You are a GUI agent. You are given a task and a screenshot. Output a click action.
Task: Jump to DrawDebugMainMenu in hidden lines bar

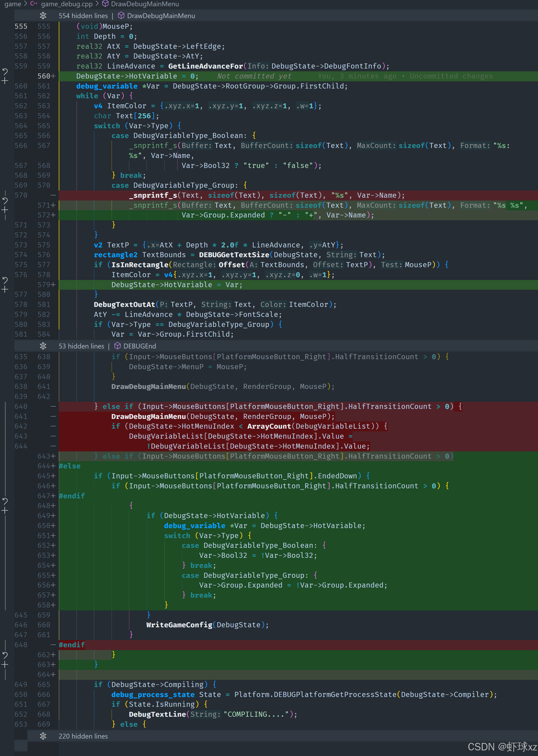click(161, 16)
